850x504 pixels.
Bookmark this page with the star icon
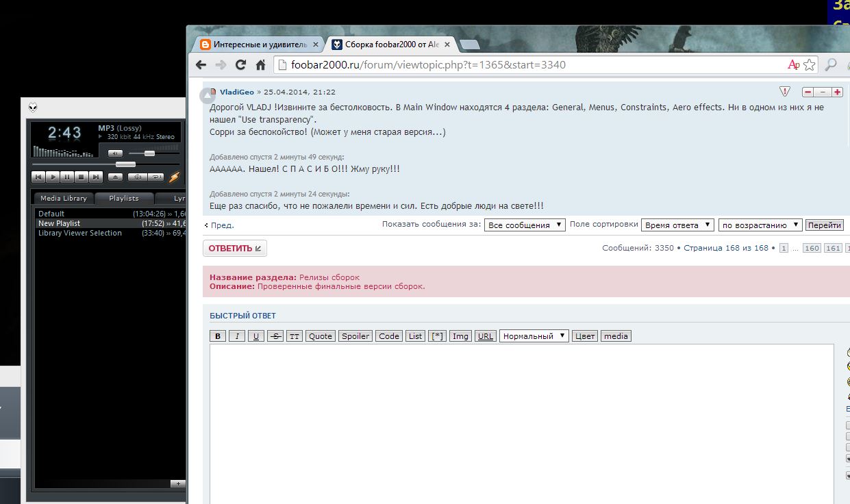click(810, 65)
